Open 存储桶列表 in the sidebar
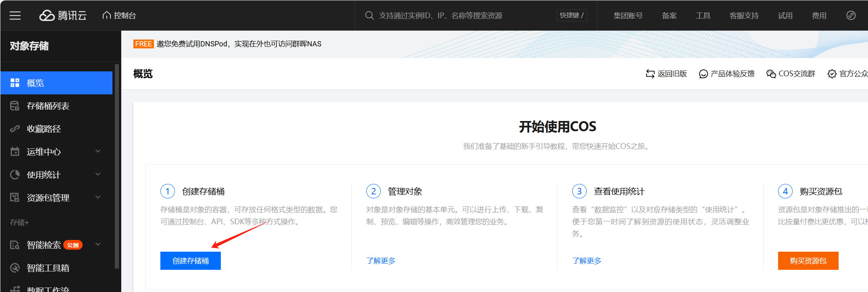Screen dimensions: 868x292 click(x=56, y=106)
